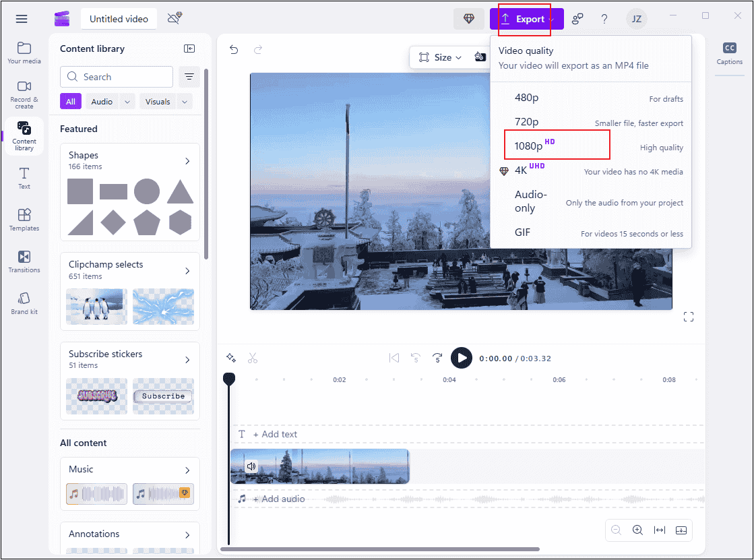Screen dimensions: 754x560
Task: Collapse the content library panel
Action: [x=189, y=49]
